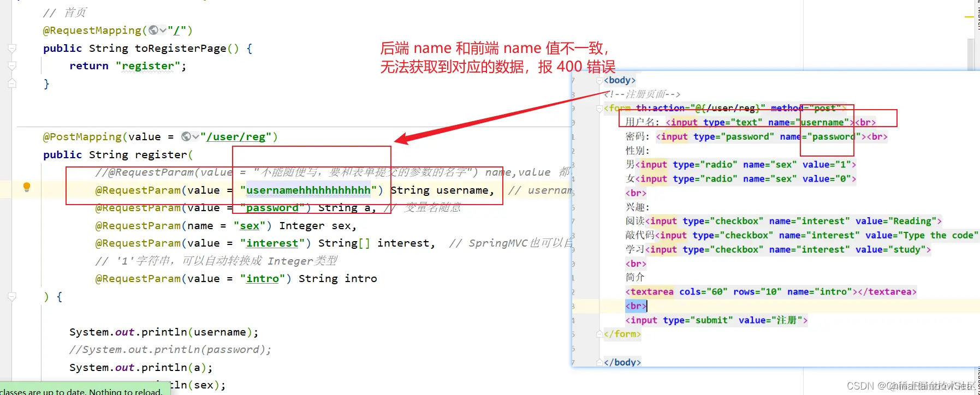Collapse the <form> tag in the HTML panel

pos(599,108)
